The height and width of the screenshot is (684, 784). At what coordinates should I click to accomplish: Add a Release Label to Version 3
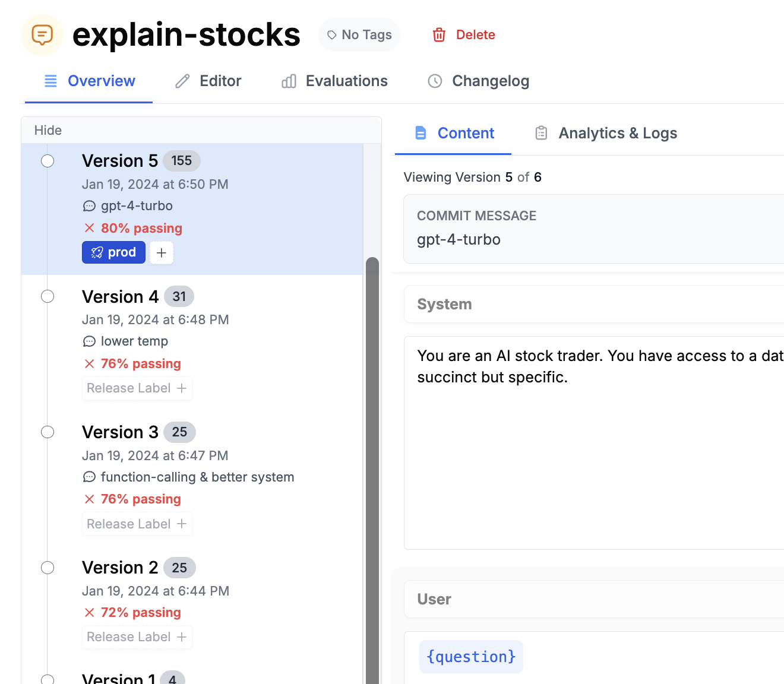click(x=137, y=524)
